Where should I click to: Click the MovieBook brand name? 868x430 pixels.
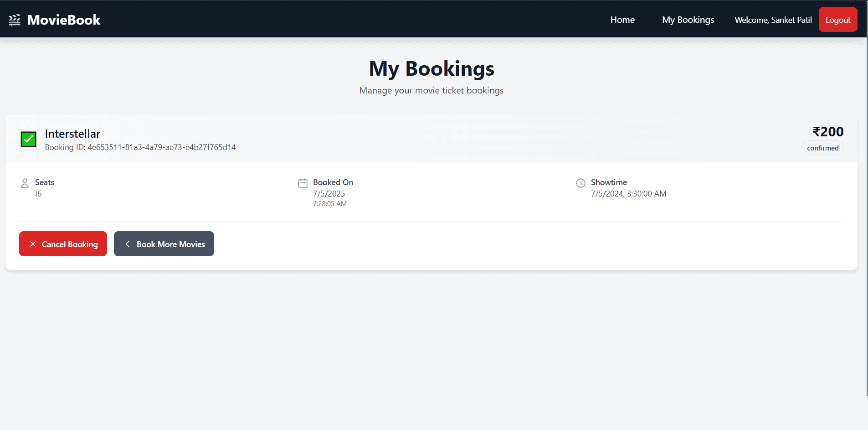tap(64, 20)
